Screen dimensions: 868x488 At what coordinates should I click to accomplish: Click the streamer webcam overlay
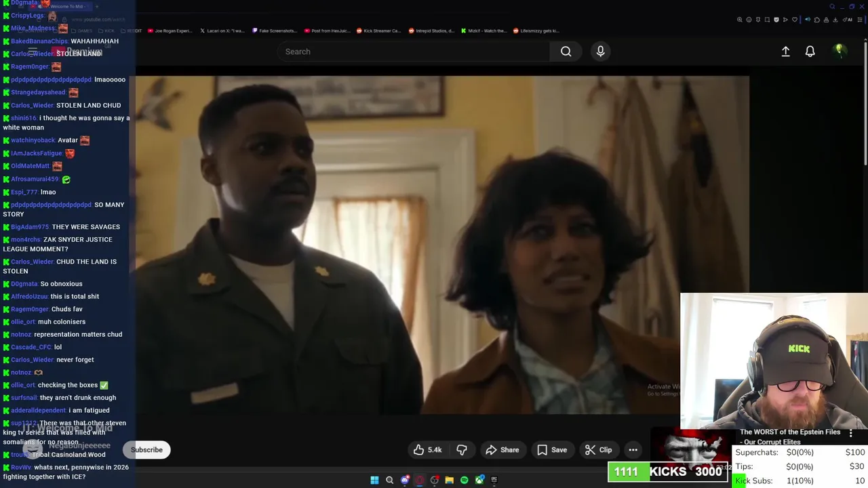(x=774, y=361)
